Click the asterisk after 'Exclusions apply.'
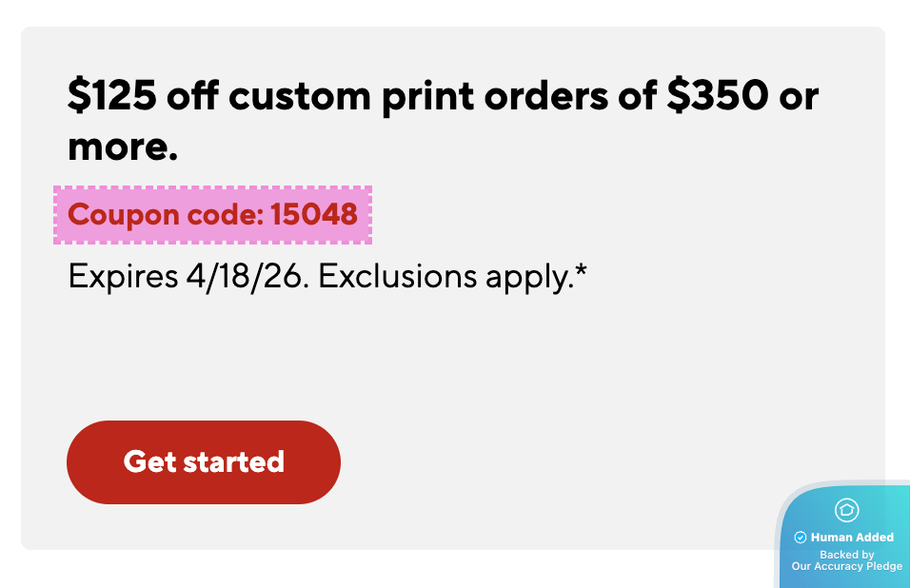Viewport: 910px width, 588px height. click(x=581, y=271)
